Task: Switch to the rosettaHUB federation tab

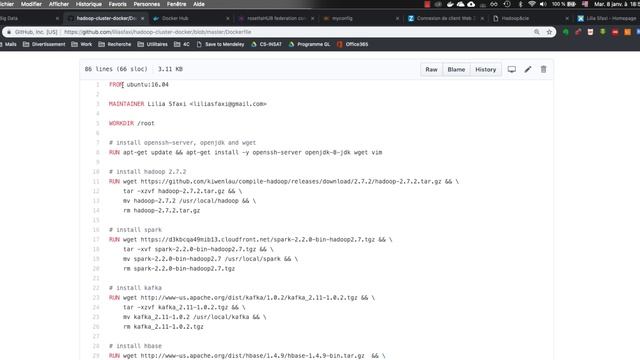Action: [276, 18]
